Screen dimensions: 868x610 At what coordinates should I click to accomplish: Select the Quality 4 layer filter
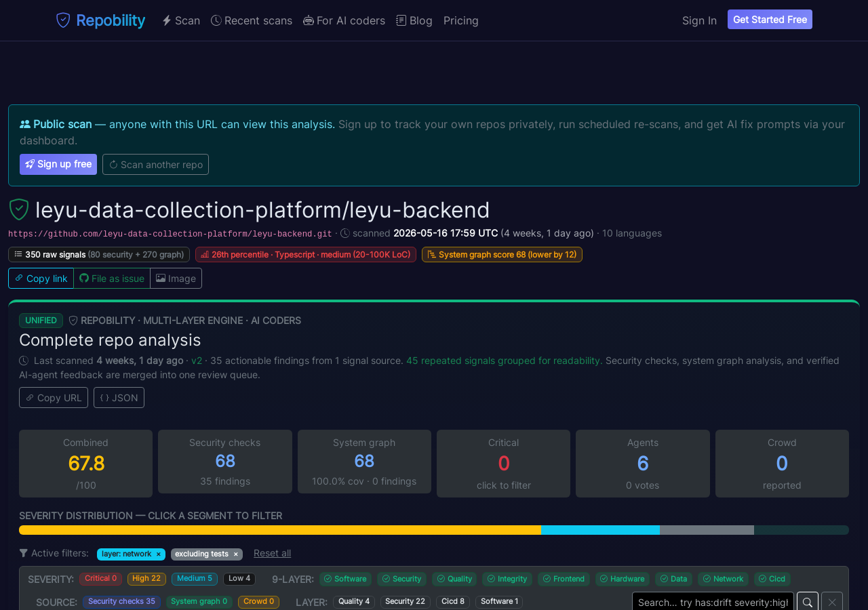click(x=354, y=602)
